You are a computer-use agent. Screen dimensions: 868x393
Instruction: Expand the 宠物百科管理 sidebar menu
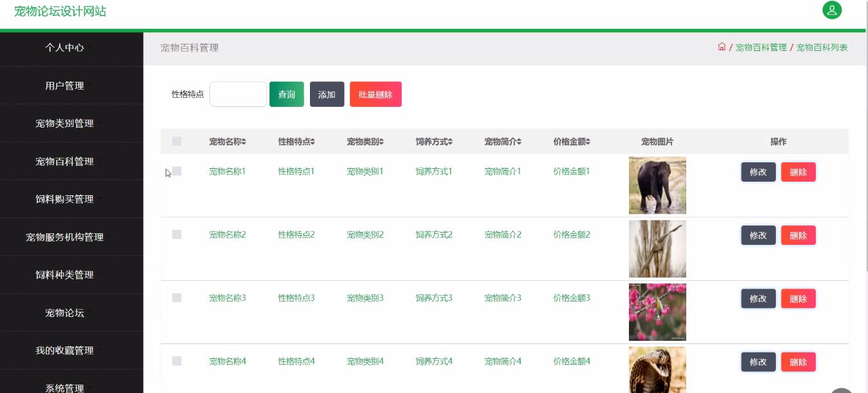(64, 162)
